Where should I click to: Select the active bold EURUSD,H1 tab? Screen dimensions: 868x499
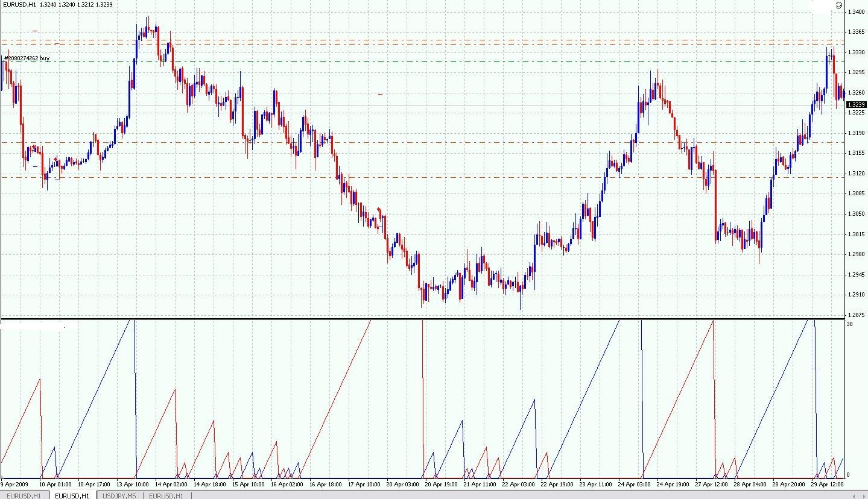tap(72, 495)
